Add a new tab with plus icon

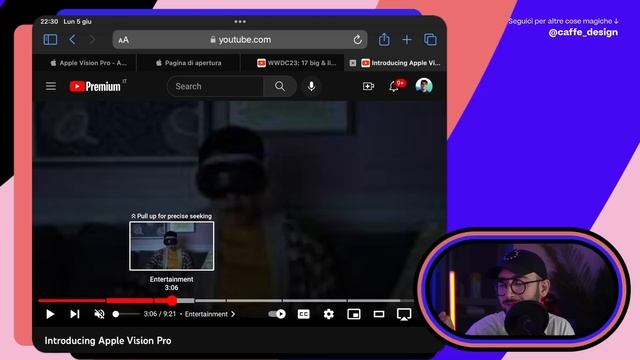point(407,40)
